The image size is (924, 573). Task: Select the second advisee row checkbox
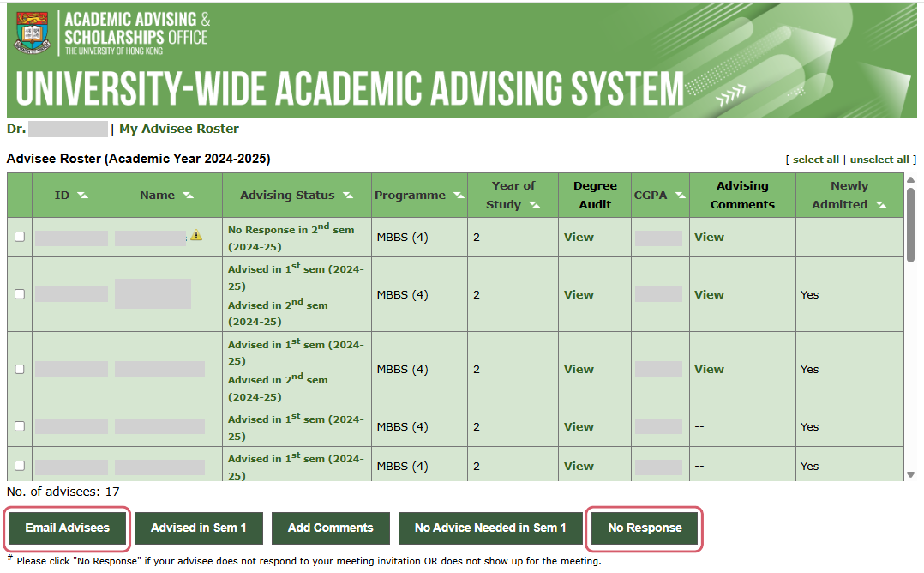[x=20, y=294]
